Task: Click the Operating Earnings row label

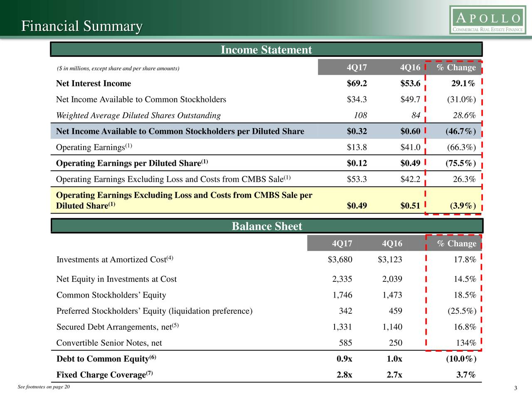Action: (x=94, y=147)
